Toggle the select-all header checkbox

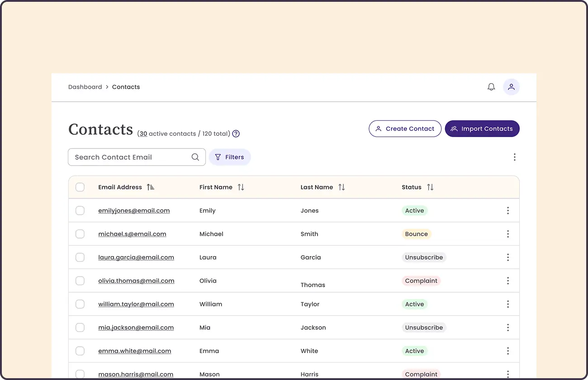point(80,187)
